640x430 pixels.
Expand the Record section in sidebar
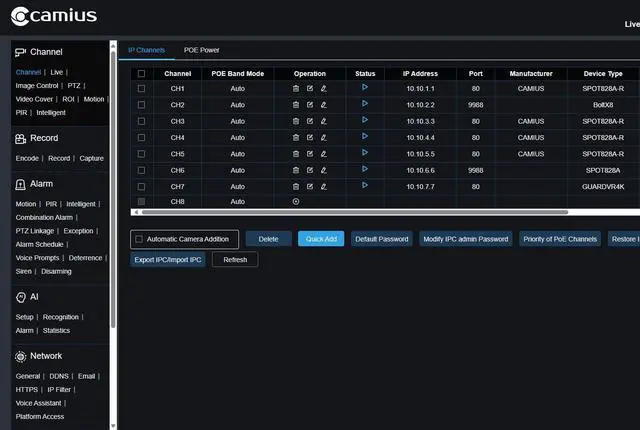[44, 138]
